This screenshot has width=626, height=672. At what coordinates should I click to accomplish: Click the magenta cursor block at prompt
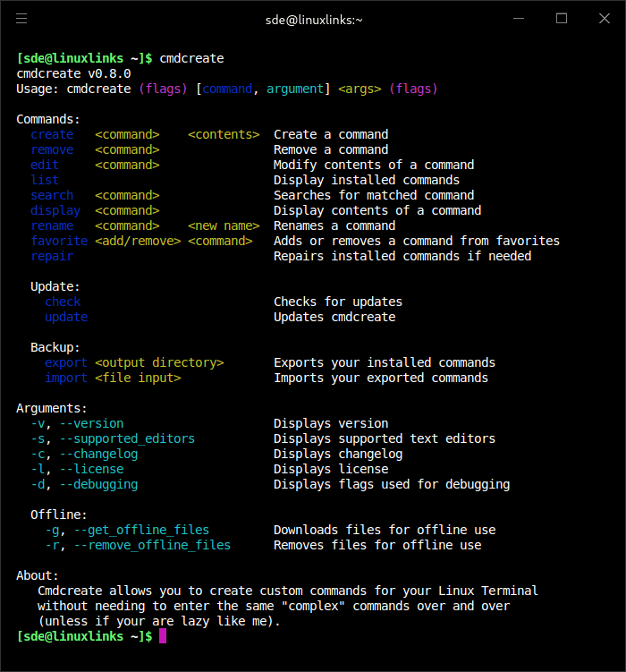[x=163, y=636]
